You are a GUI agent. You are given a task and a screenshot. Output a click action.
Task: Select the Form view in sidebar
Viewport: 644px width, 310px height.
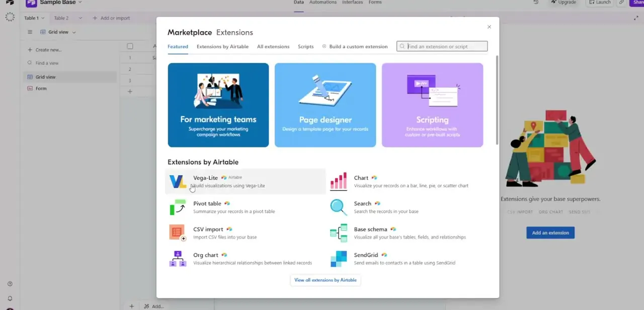coord(70,89)
